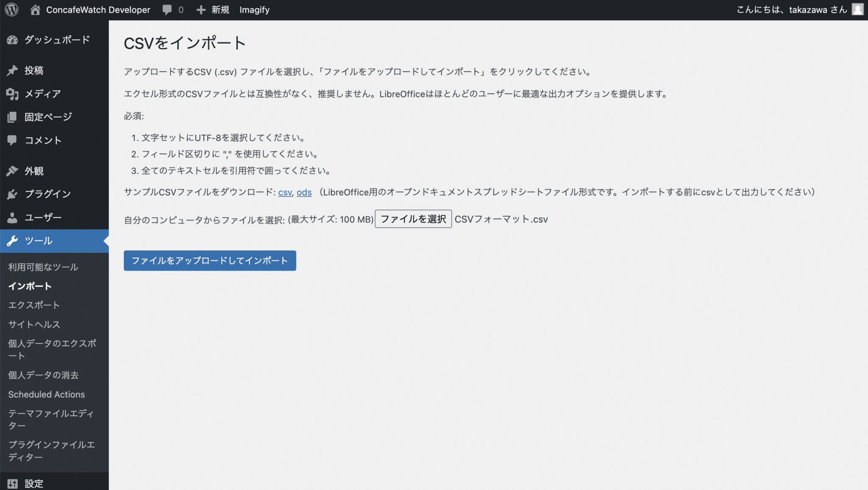Open the user avatar in top-right corner

[857, 9]
